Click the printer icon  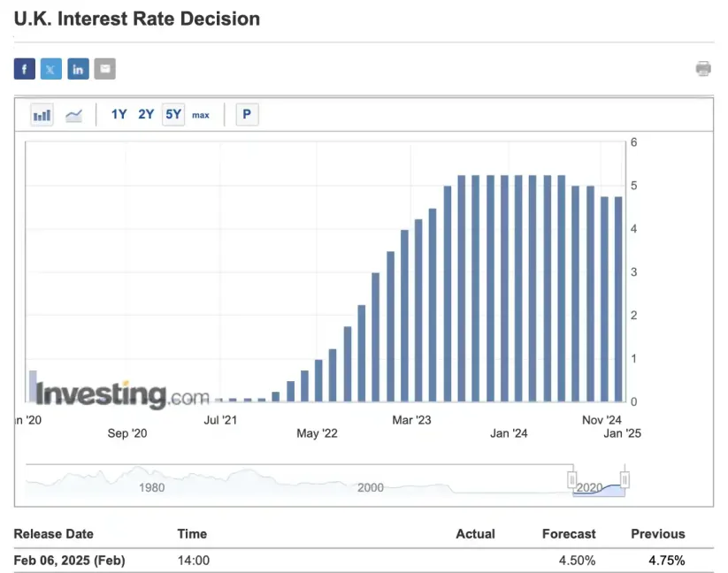tap(703, 69)
